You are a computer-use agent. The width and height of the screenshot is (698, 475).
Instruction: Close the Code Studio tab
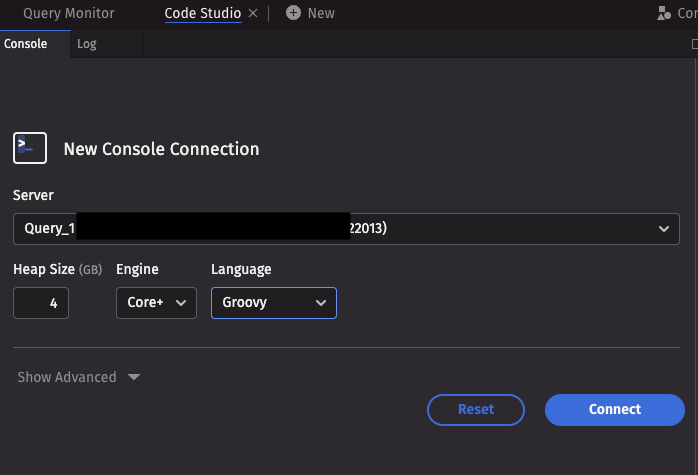pos(252,13)
